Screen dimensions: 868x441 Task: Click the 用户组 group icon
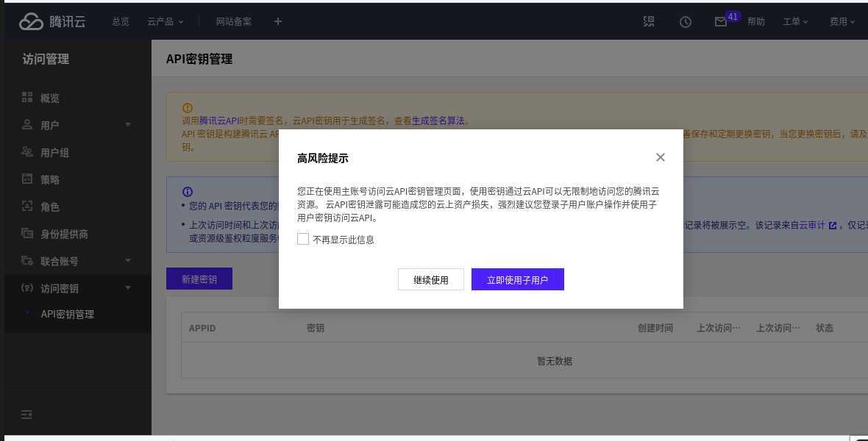click(27, 151)
